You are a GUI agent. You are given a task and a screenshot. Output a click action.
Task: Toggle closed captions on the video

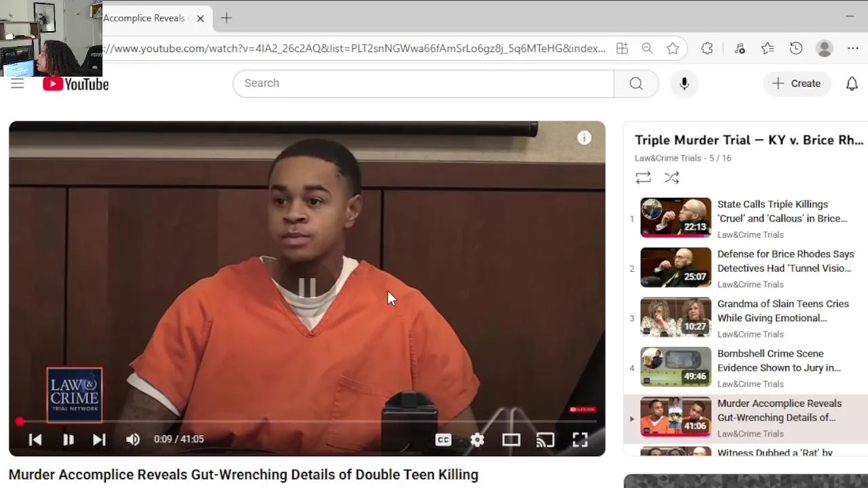pos(443,440)
